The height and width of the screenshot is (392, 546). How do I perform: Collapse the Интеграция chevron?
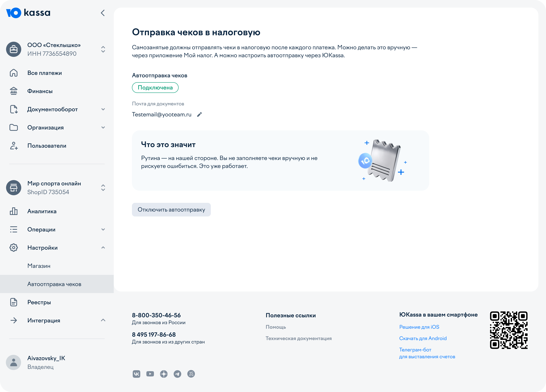tap(103, 320)
